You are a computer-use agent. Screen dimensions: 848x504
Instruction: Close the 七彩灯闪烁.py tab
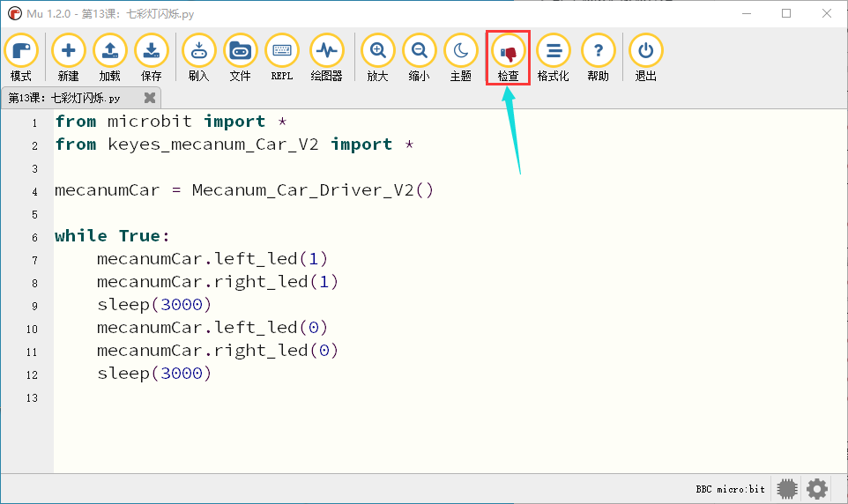coord(150,98)
